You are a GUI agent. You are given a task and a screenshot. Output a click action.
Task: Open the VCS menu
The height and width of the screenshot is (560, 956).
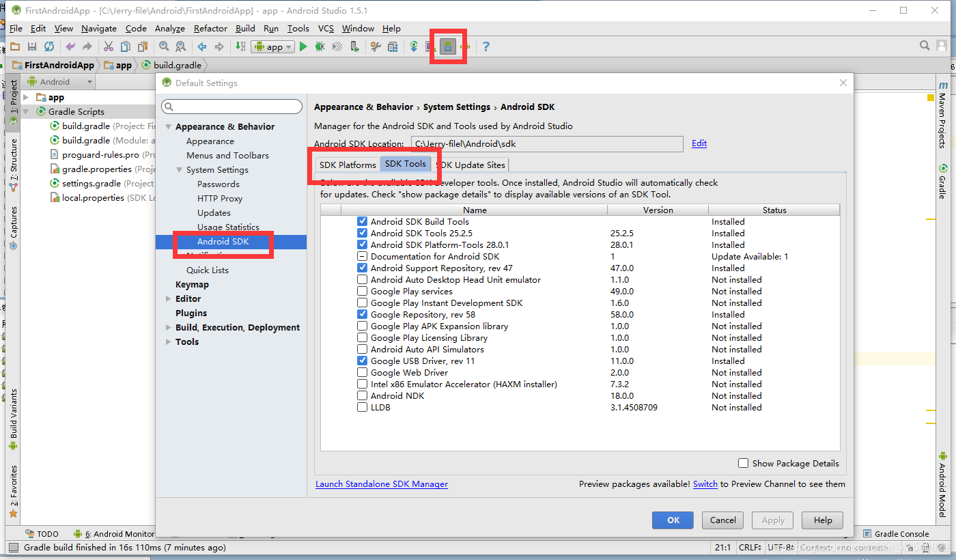coord(326,29)
